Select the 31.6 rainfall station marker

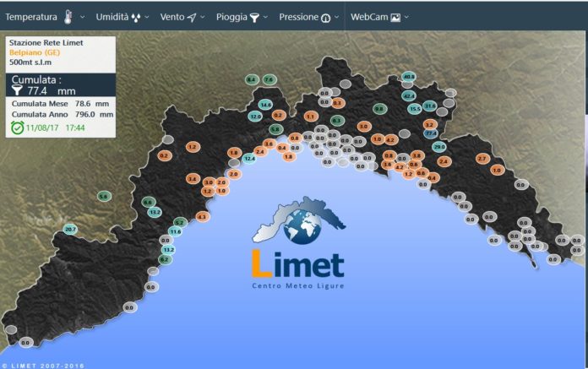[x=429, y=106]
